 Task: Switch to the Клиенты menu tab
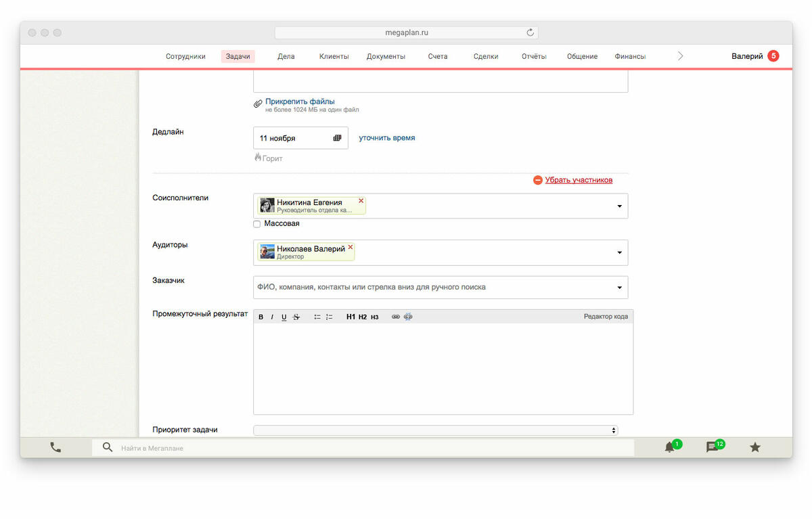(x=334, y=57)
